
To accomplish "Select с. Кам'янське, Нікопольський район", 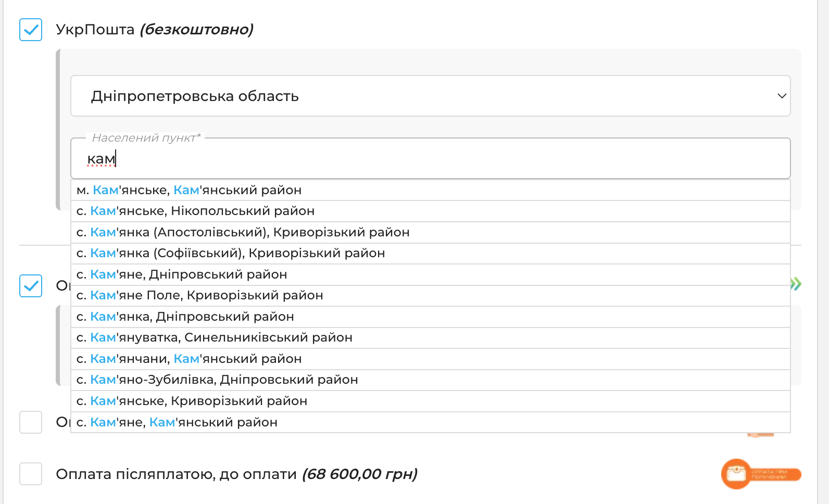I will (431, 211).
